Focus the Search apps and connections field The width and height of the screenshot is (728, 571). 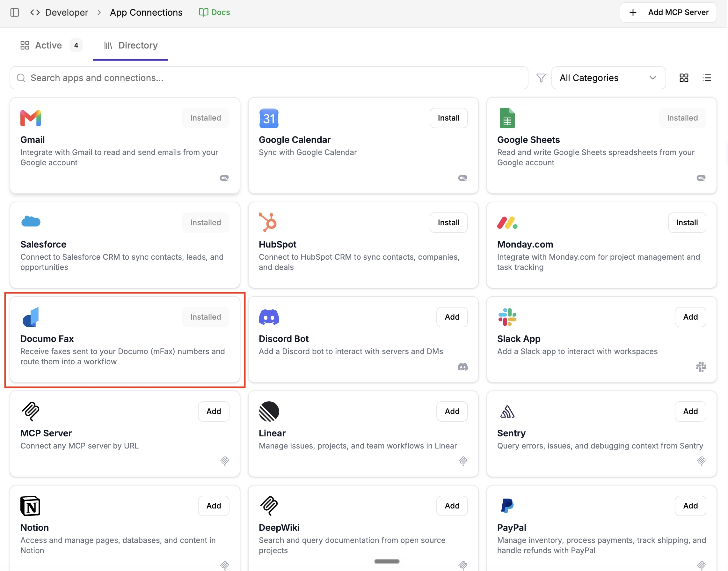click(x=269, y=78)
